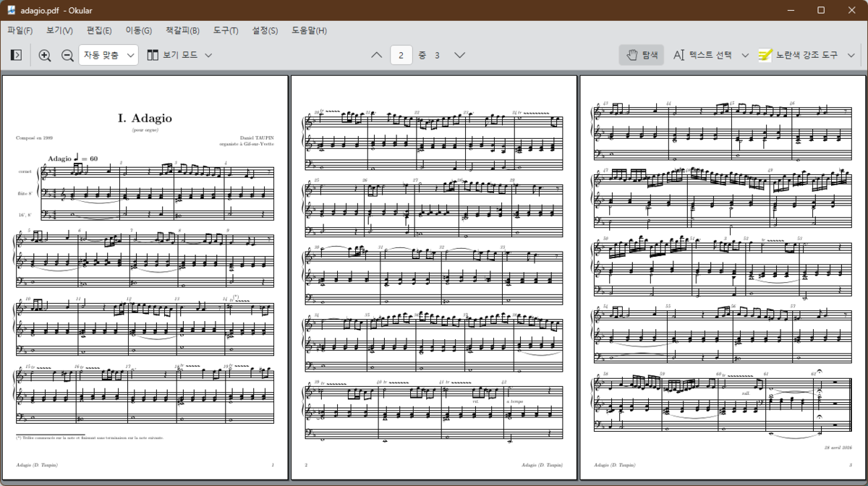Go to the previous page with up chevron
Viewport: 868px width, 486px height.
coord(376,55)
